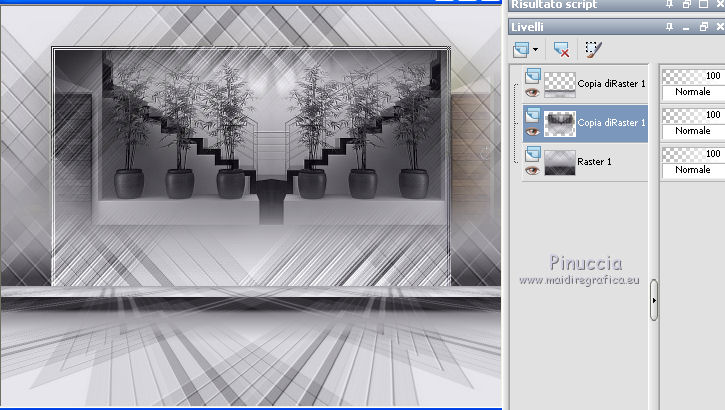This screenshot has width=725, height=410.
Task: Adjust opacity slider of highlighted Copia diRaster 1
Action: coord(693,115)
